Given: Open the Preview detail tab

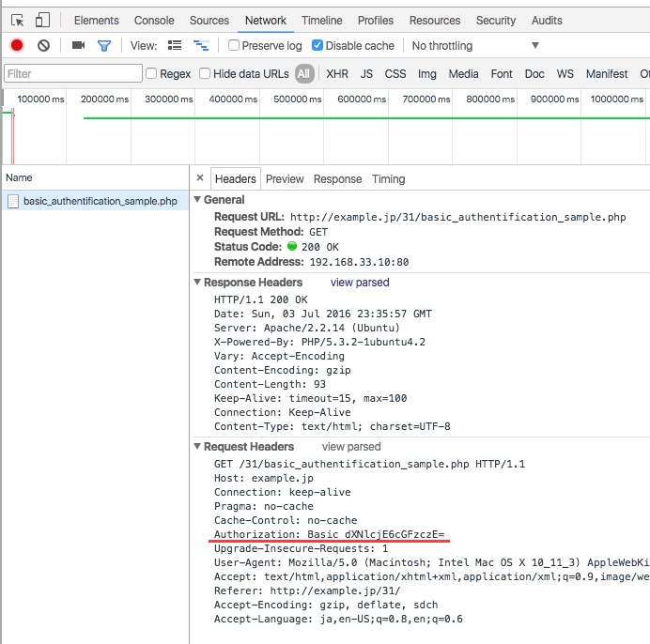Looking at the screenshot, I should click(285, 179).
